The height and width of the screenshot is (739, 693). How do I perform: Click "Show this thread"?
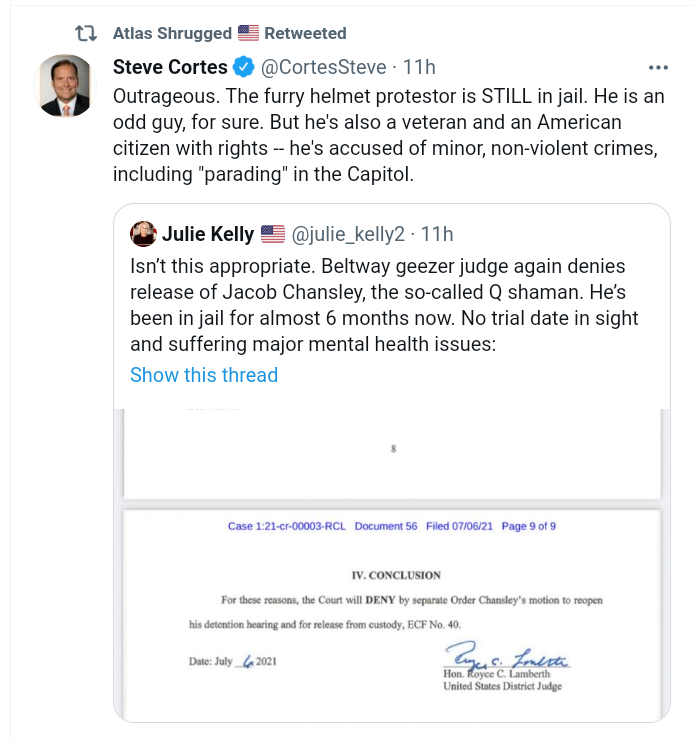(204, 375)
